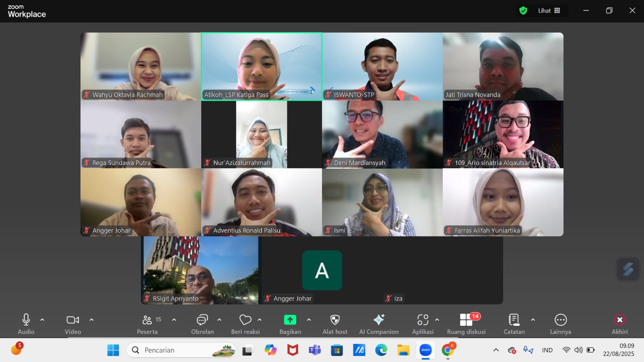
Task: Launch Copilot from the taskbar
Action: pos(270,350)
